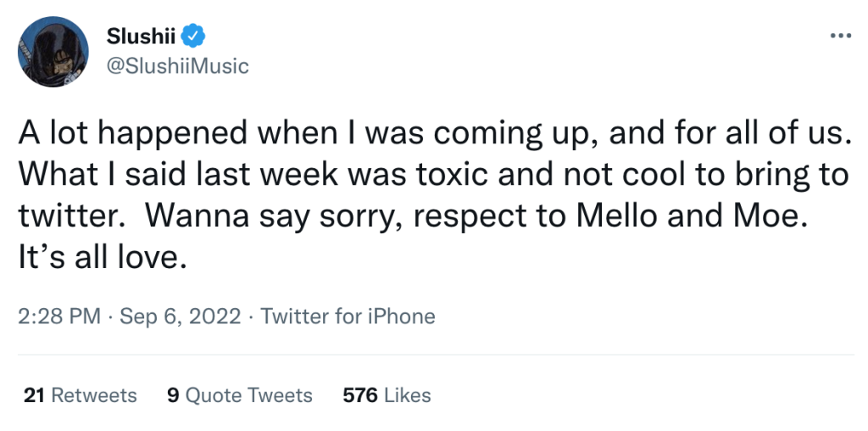
Task: Open the Twitter for iPhone source link
Action: [x=348, y=316]
